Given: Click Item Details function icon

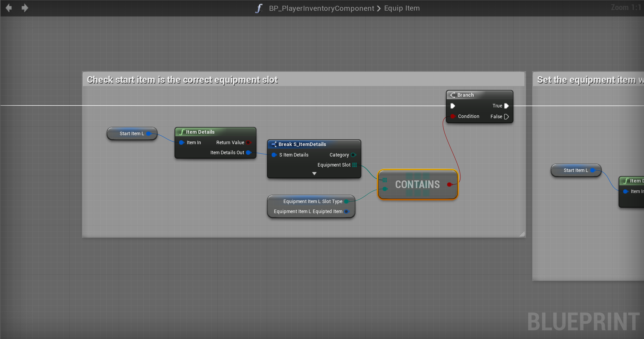Looking at the screenshot, I should tap(182, 132).
